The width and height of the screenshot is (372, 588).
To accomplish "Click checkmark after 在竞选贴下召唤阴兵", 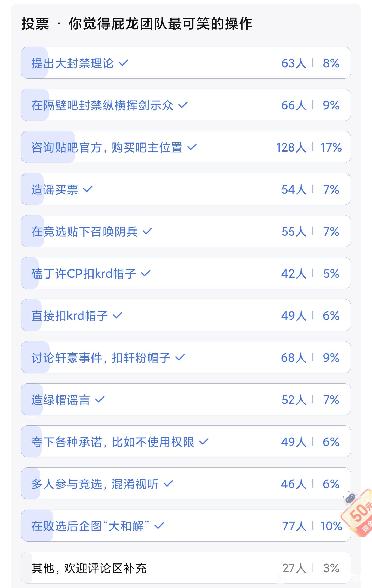I will pyautogui.click(x=147, y=231).
